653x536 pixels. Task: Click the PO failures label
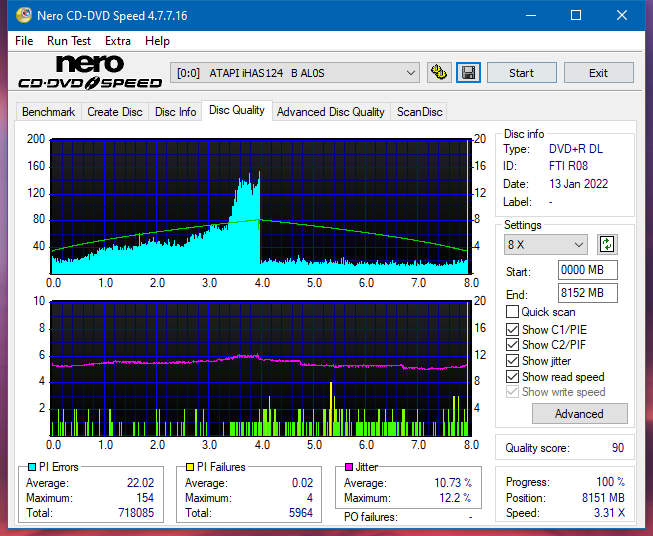click(x=371, y=517)
